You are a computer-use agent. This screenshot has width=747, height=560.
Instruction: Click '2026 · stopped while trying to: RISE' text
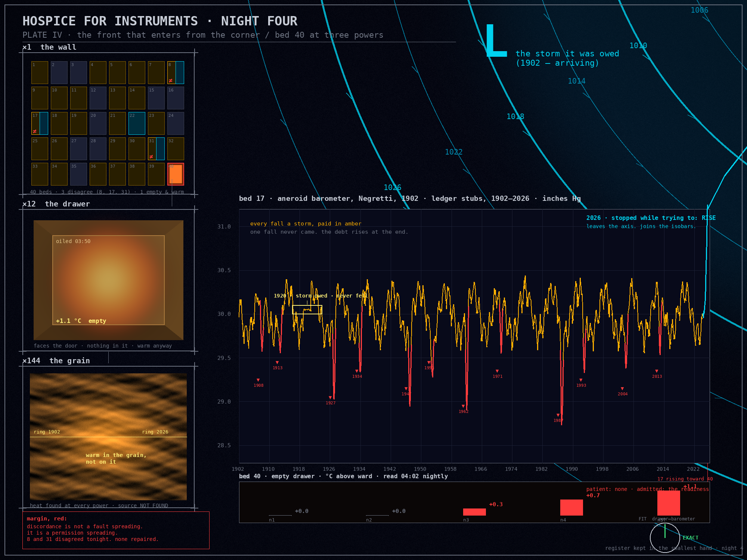[651, 218]
